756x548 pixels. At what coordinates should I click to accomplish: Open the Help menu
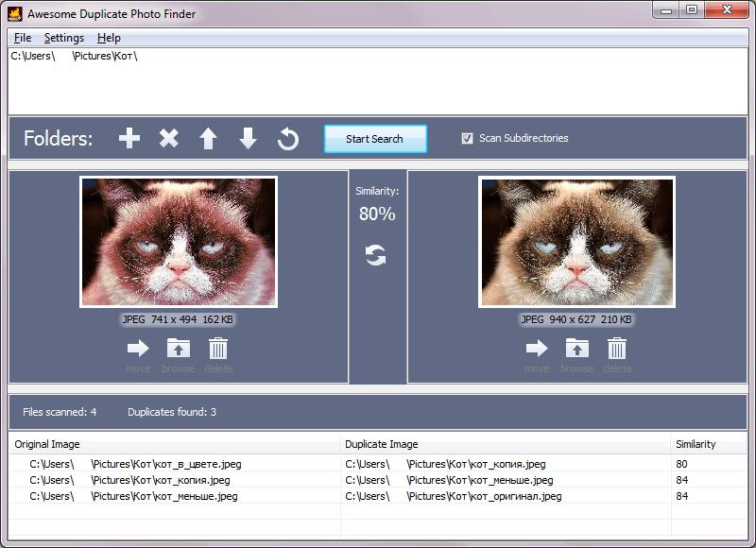109,38
